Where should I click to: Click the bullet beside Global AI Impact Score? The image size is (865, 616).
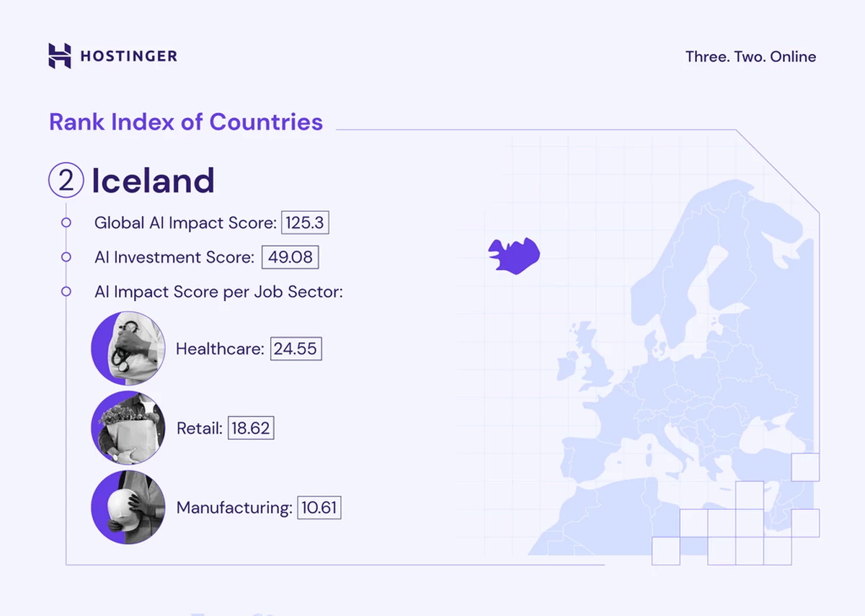click(x=66, y=223)
